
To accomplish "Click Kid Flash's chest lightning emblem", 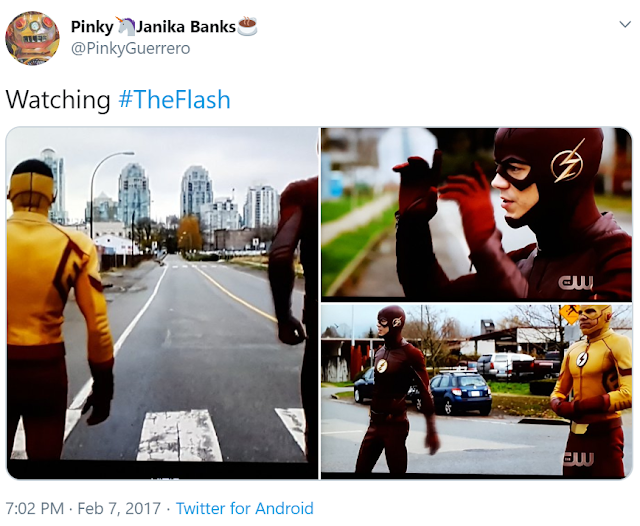I will (x=582, y=359).
